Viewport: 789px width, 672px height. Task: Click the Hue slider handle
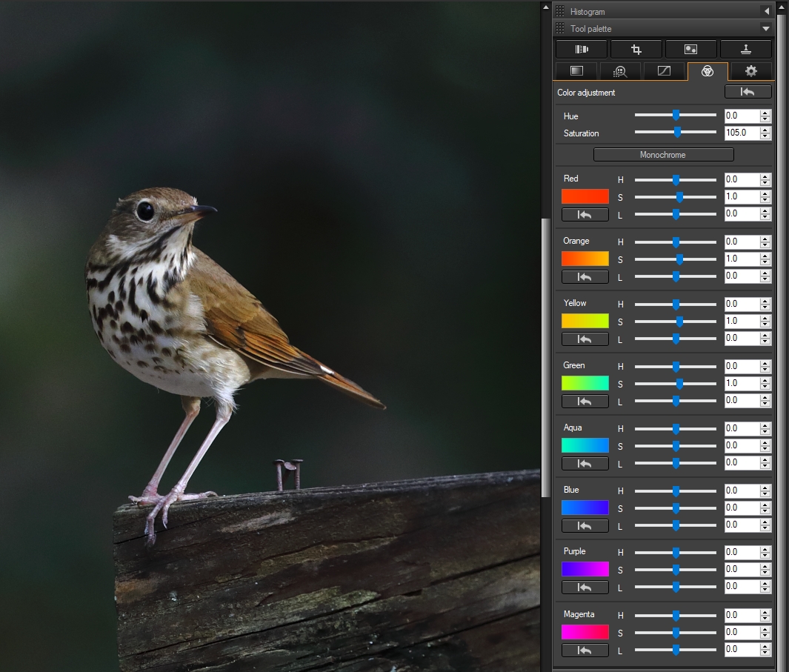[x=675, y=115]
